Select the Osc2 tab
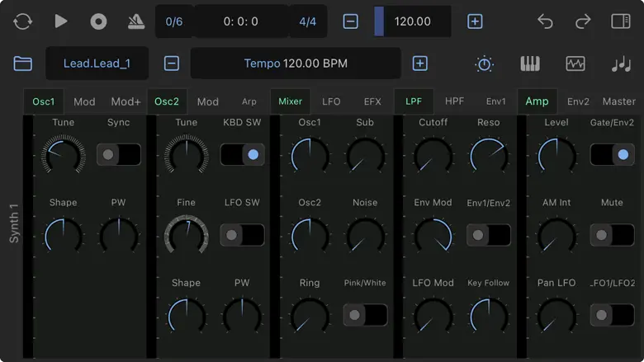The image size is (644, 362). point(167,101)
